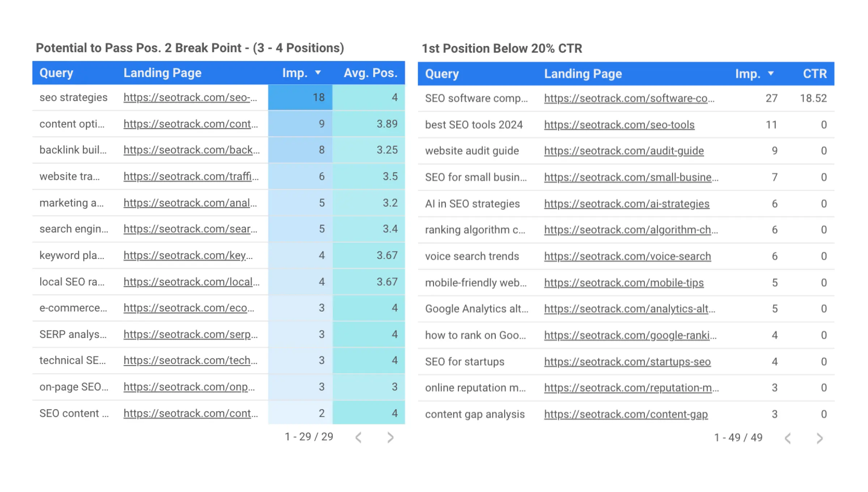Viewport: 868px width, 492px height.
Task: Open the mobile-tips landing page link
Action: point(624,283)
